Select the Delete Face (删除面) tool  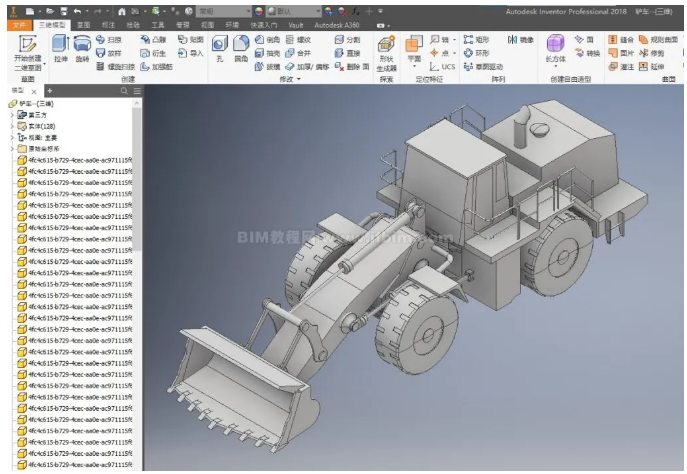[352, 67]
